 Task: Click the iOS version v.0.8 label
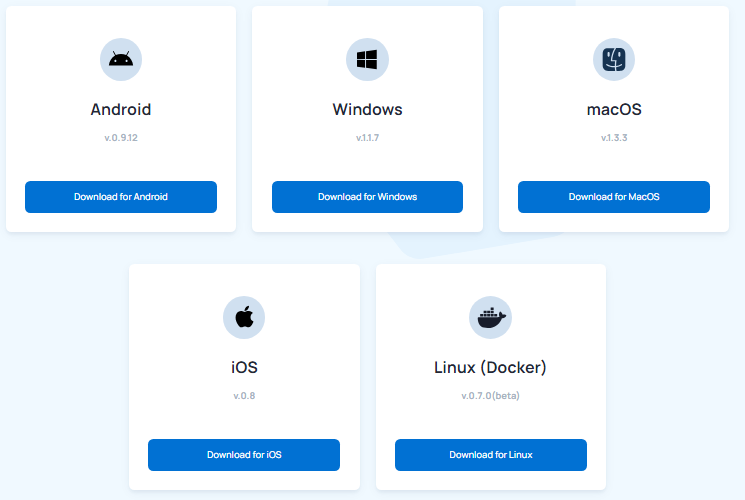[x=244, y=396]
